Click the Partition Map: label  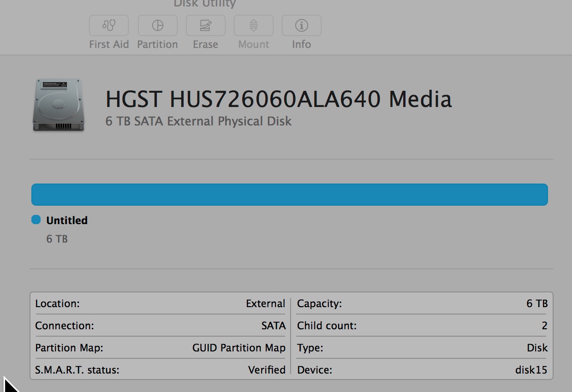click(x=69, y=348)
